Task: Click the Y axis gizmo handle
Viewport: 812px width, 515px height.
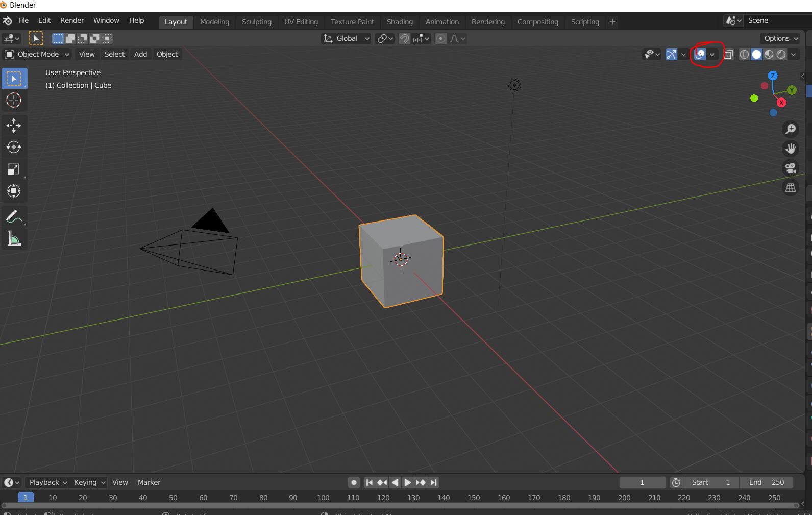Action: 792,90
